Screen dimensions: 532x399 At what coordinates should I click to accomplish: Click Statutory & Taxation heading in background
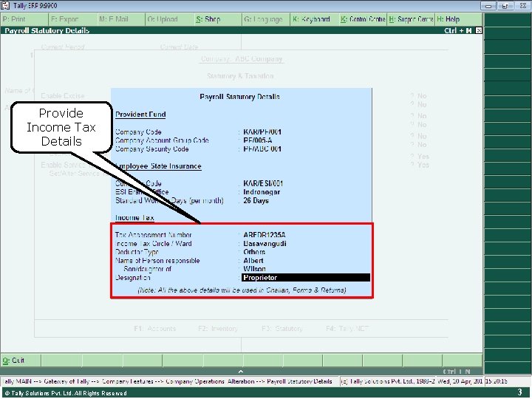(x=240, y=76)
